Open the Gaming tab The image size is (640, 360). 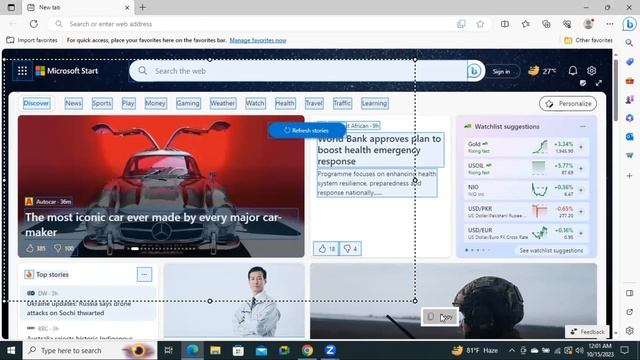[x=188, y=103]
